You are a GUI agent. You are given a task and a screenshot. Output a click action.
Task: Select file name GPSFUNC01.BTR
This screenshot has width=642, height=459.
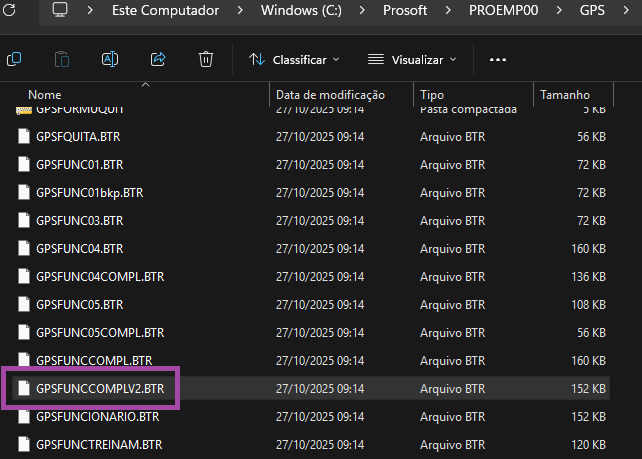tap(79, 164)
